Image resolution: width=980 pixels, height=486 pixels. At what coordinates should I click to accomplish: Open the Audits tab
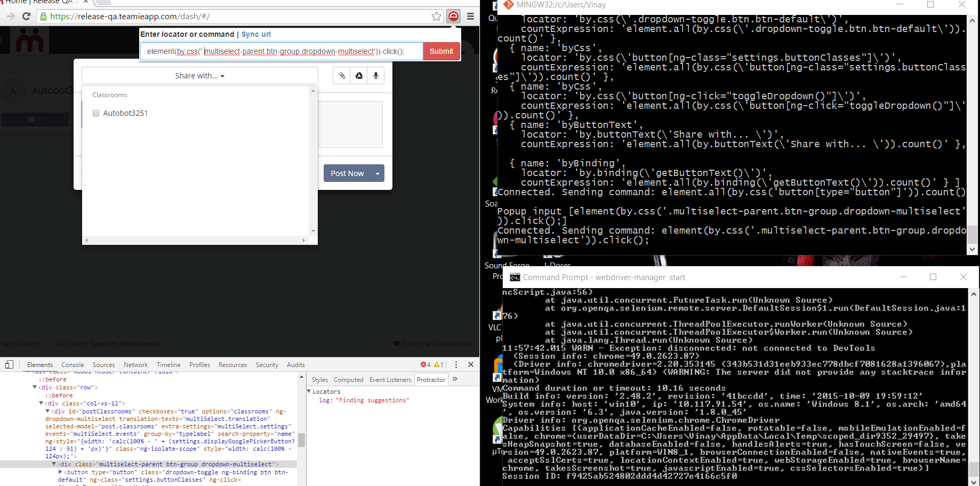[295, 365]
